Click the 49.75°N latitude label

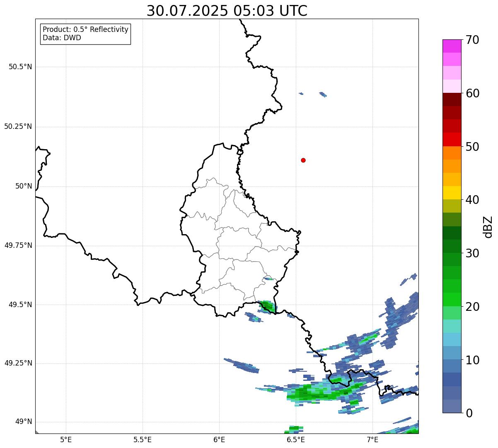pos(18,245)
